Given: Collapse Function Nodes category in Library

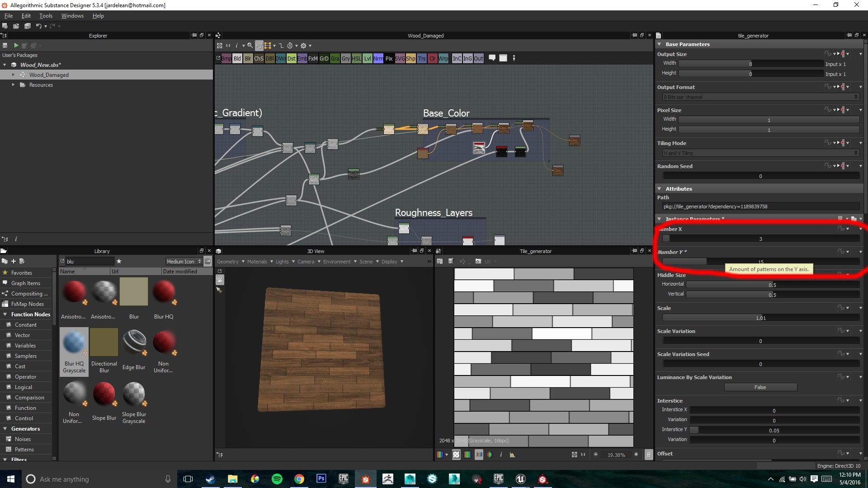Looking at the screenshot, I should click(x=5, y=314).
